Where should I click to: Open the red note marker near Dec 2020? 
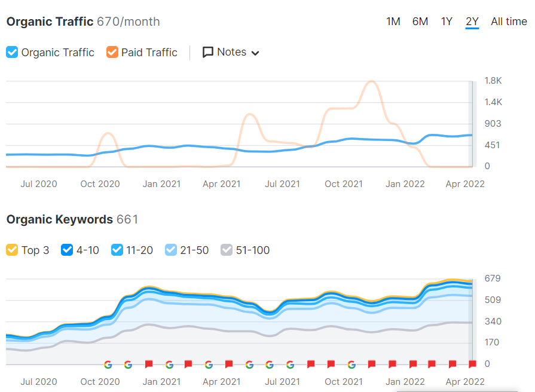click(149, 364)
